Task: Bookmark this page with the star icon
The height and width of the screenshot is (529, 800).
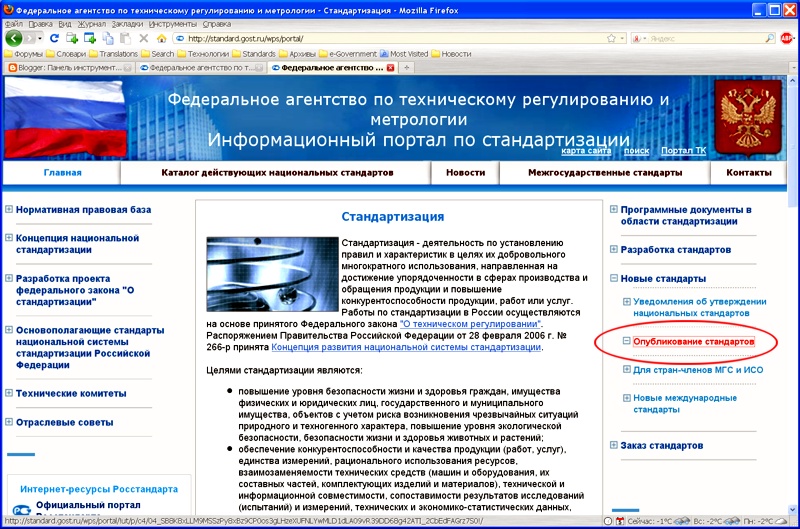Action: (x=611, y=38)
